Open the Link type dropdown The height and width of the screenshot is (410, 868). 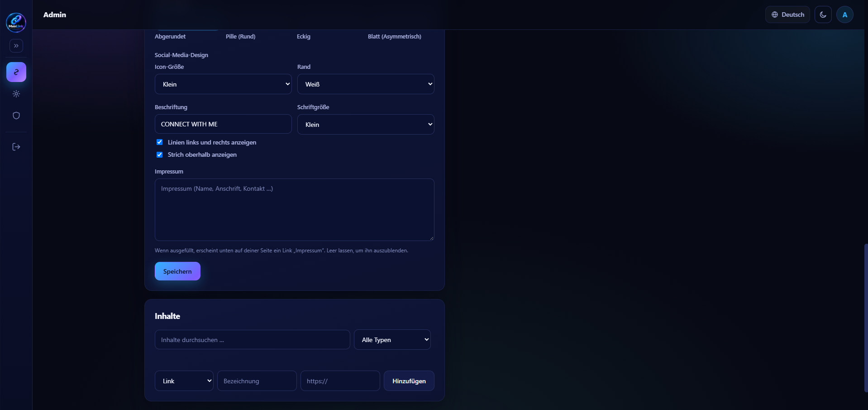(184, 381)
